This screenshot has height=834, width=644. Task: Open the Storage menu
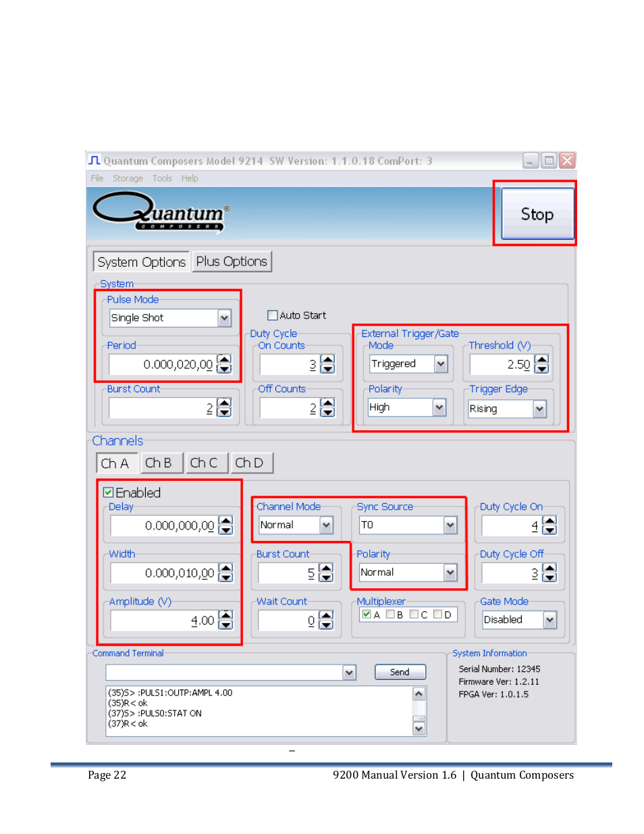[x=128, y=178]
